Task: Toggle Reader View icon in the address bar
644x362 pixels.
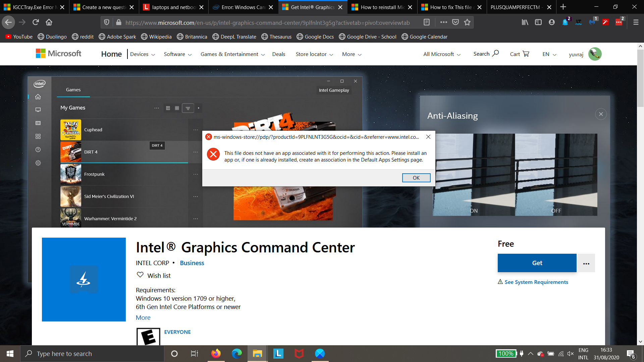Action: pyautogui.click(x=427, y=22)
